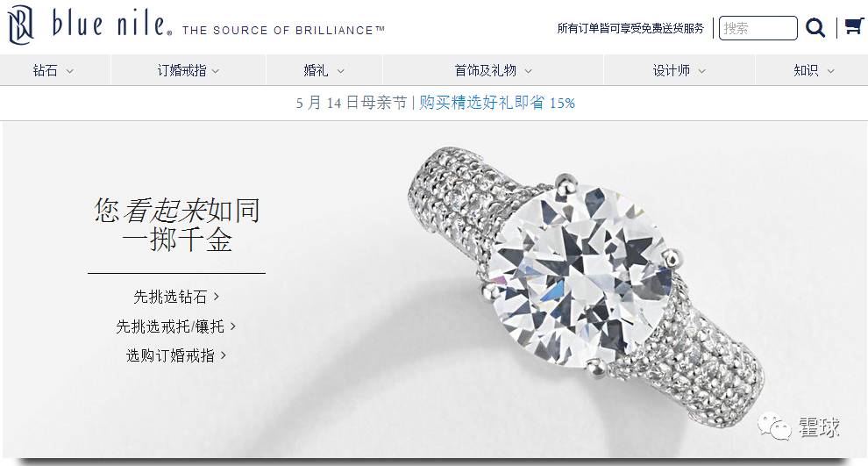Click the 购买精选好礼即省 15% link

coord(497,103)
